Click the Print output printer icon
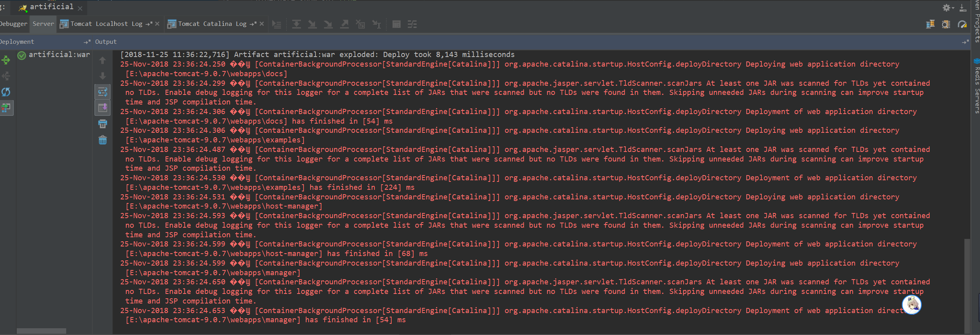The height and width of the screenshot is (335, 980). [x=103, y=124]
